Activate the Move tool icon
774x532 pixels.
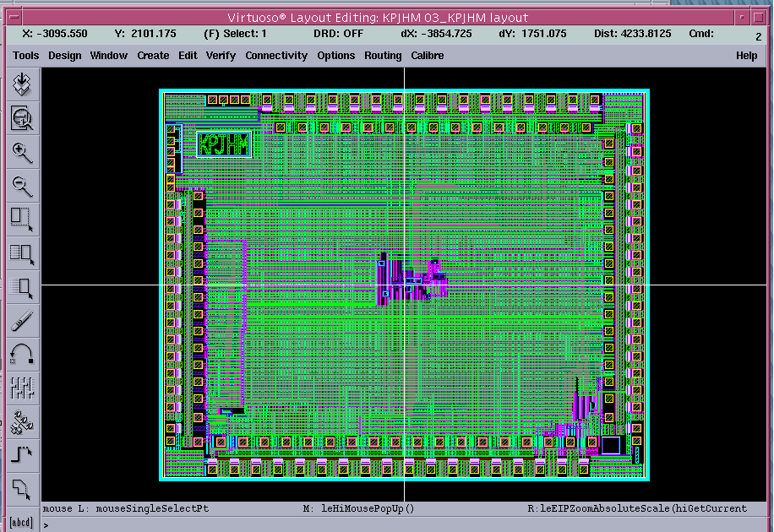(x=22, y=288)
